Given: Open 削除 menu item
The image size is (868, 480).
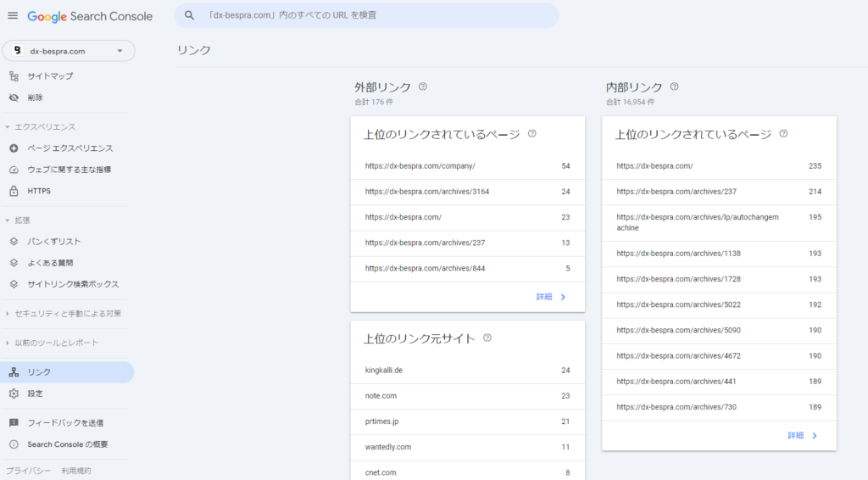Looking at the screenshot, I should tap(67, 98).
